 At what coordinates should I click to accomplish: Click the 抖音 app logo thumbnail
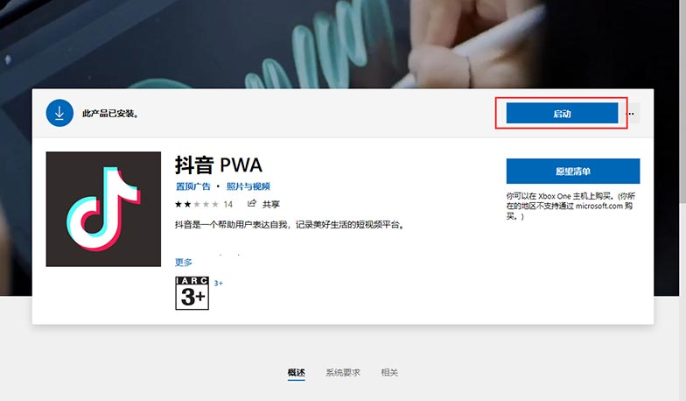pyautogui.click(x=103, y=209)
